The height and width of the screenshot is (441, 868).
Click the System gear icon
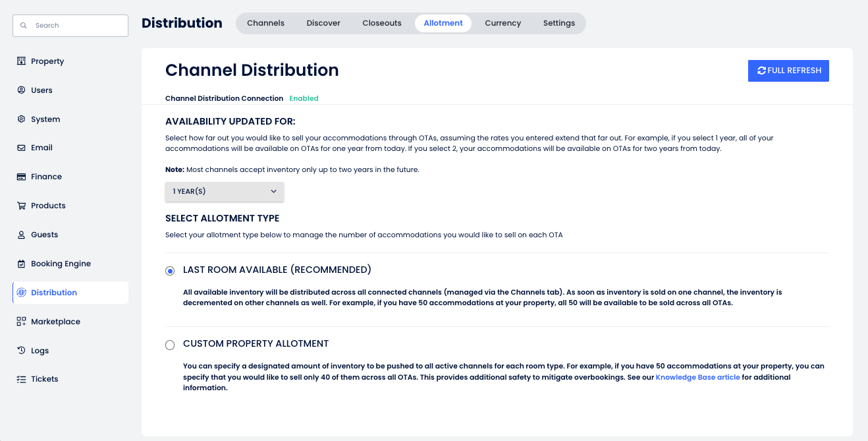click(x=21, y=119)
